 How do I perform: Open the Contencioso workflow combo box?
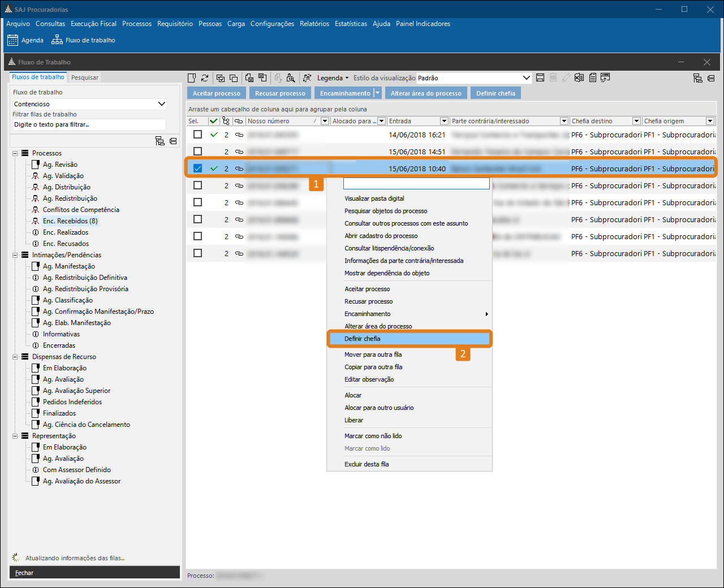90,104
